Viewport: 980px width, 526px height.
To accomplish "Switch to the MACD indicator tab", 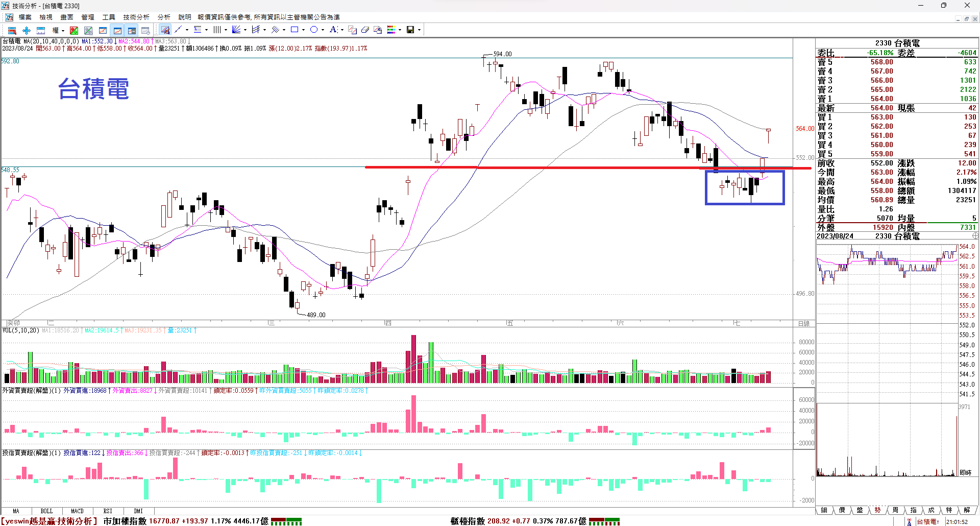I will [x=77, y=511].
